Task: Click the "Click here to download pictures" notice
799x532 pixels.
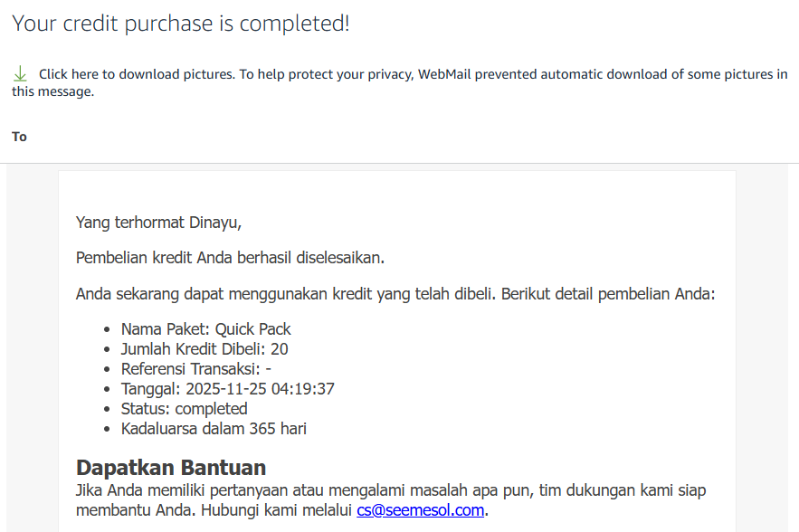Action: 136,74
